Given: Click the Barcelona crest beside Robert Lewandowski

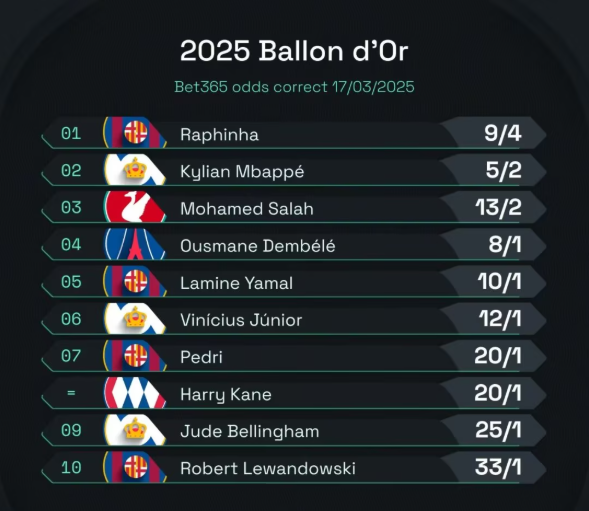Looking at the screenshot, I should pos(135,467).
